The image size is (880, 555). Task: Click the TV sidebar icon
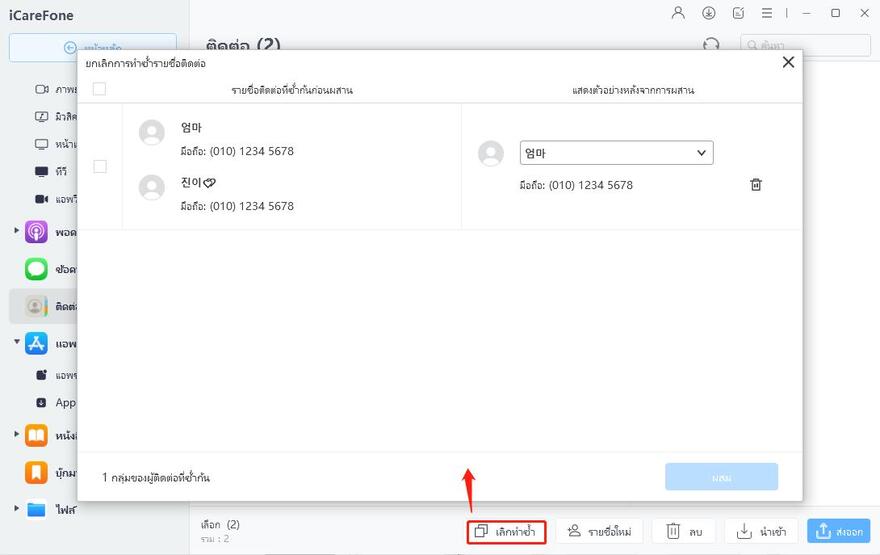(42, 171)
